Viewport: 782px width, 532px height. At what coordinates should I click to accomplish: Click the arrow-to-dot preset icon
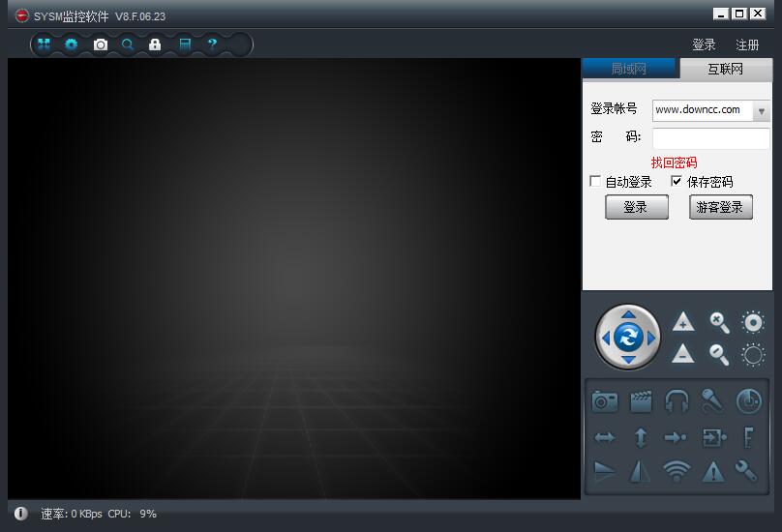pyautogui.click(x=676, y=438)
